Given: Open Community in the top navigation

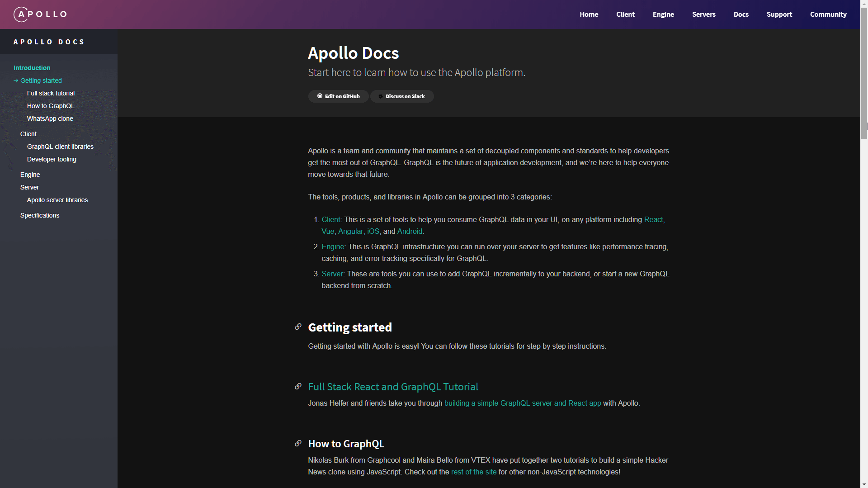Looking at the screenshot, I should click(x=828, y=14).
